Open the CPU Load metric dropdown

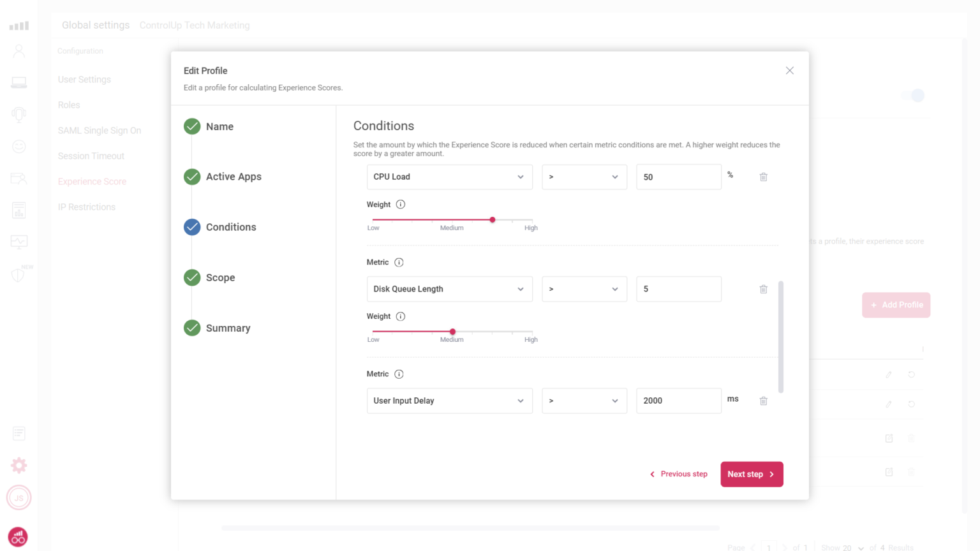click(x=449, y=177)
